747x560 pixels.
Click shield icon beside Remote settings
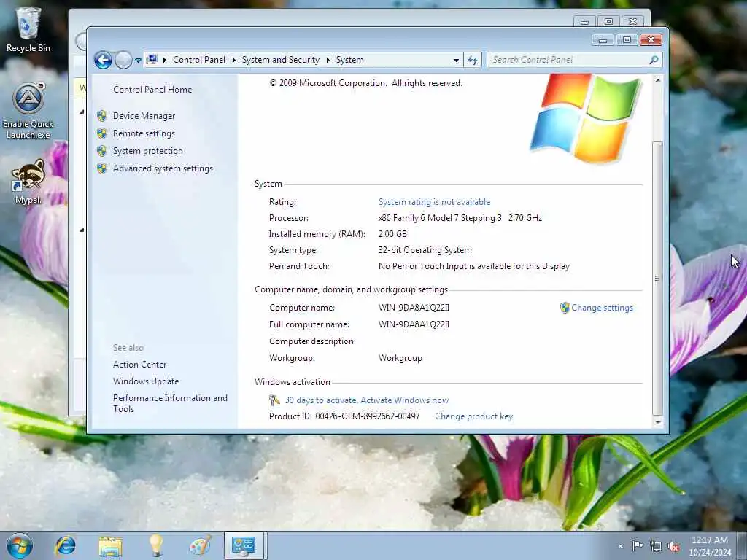point(102,133)
